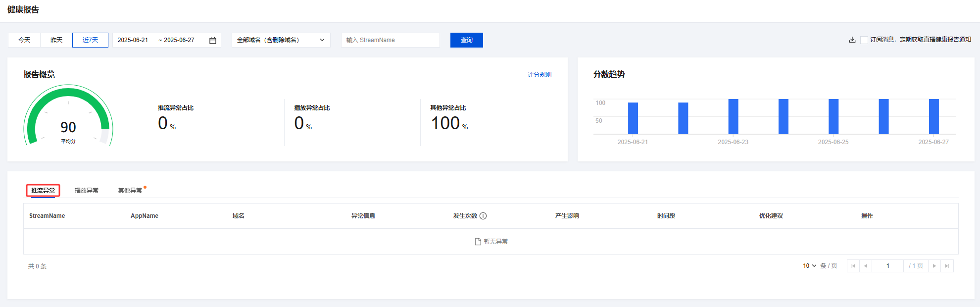This screenshot has height=307, width=980.
Task: Enable 订阅消息 health report subscription checkbox
Action: tap(864, 40)
